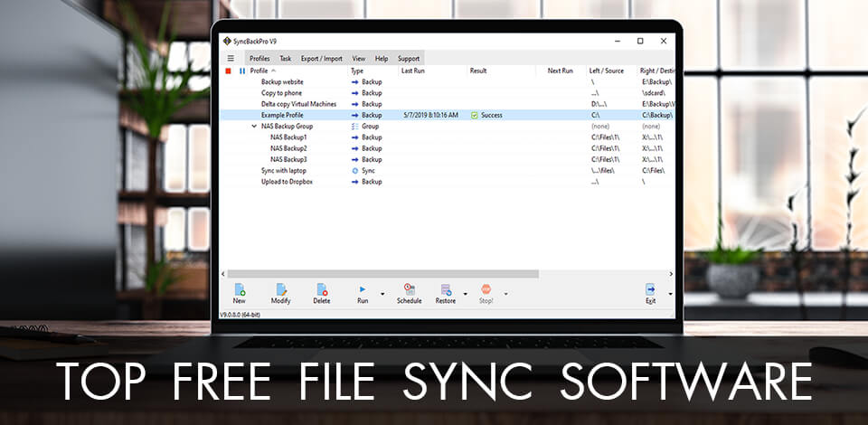Select the Sync with laptop profile
868x425 pixels.
(283, 170)
